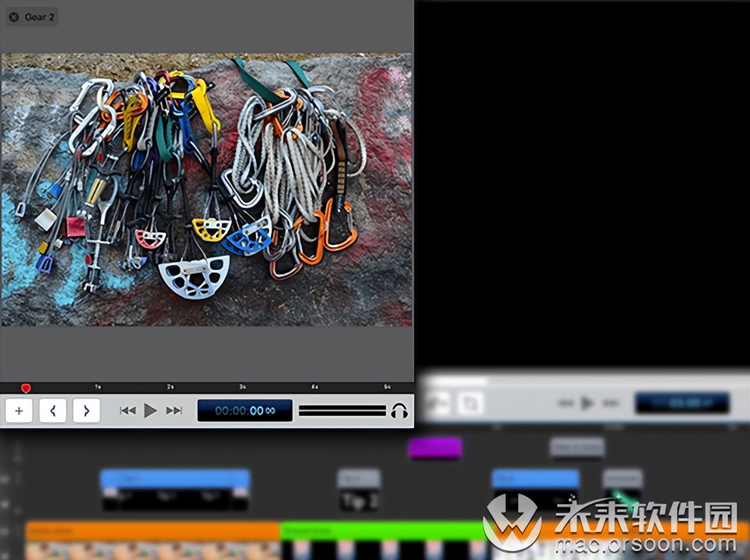Click the left angle bracket button
This screenshot has width=750, height=560.
[53, 411]
